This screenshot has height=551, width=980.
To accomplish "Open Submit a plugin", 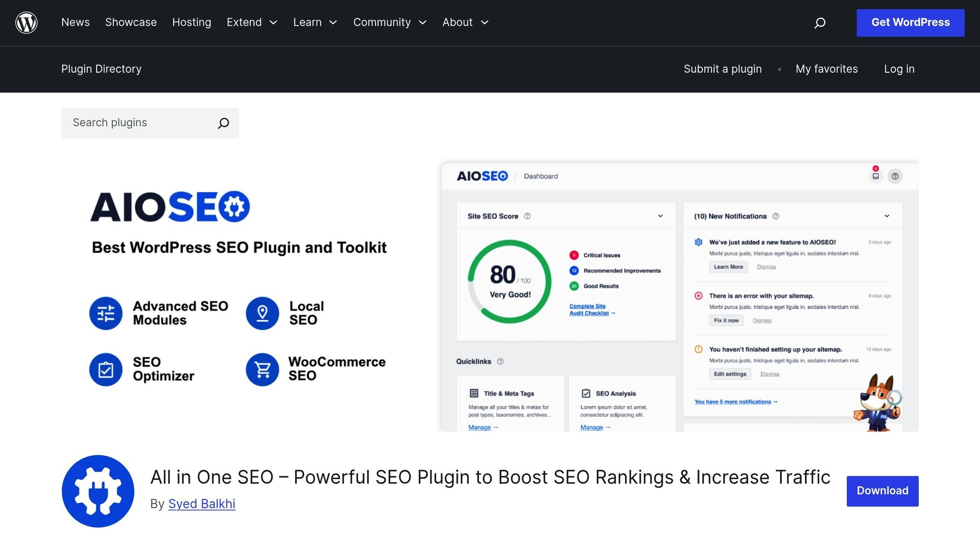I will (723, 69).
